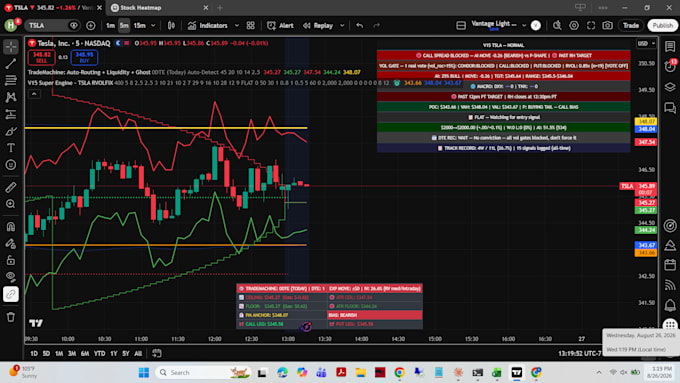Select the 5m interval
The height and width of the screenshot is (383, 680).
(124, 26)
